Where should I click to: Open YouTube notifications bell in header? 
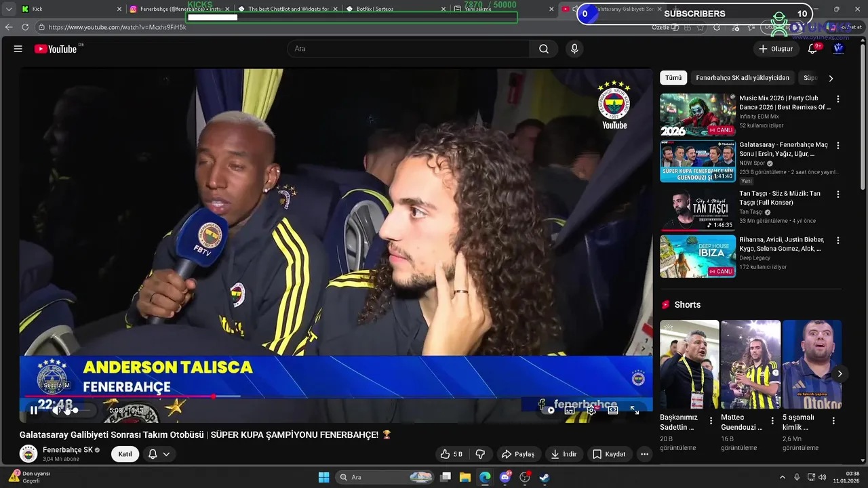coord(812,49)
